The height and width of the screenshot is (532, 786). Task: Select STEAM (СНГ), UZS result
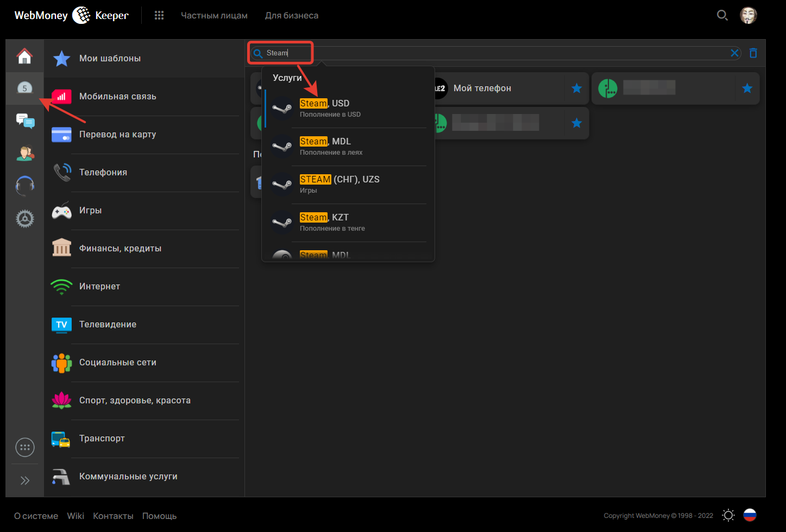pyautogui.click(x=348, y=185)
